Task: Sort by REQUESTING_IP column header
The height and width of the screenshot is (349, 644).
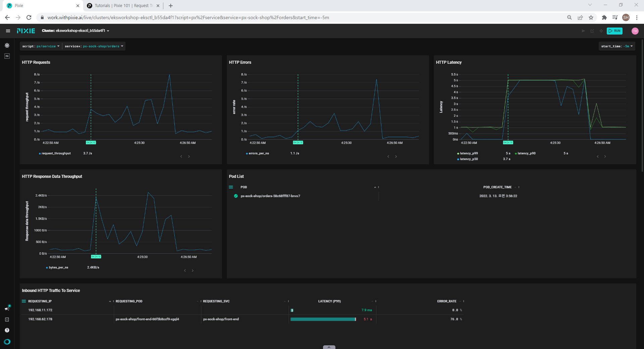Action: point(40,301)
